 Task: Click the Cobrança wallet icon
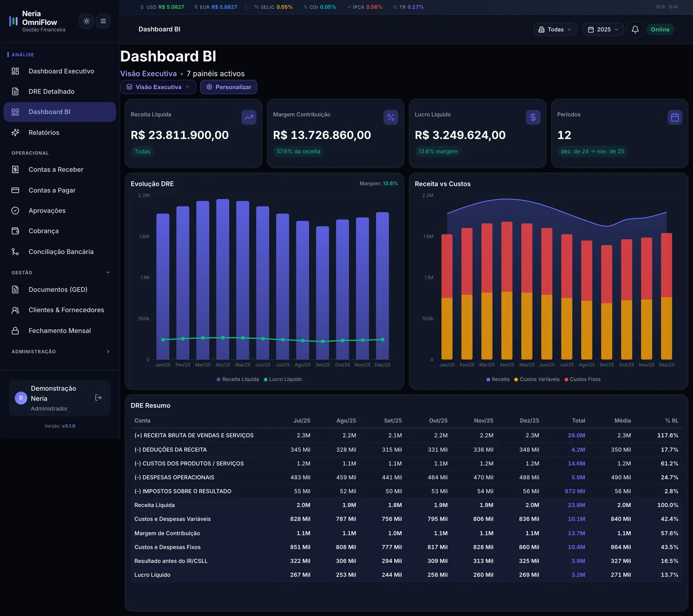(15, 231)
